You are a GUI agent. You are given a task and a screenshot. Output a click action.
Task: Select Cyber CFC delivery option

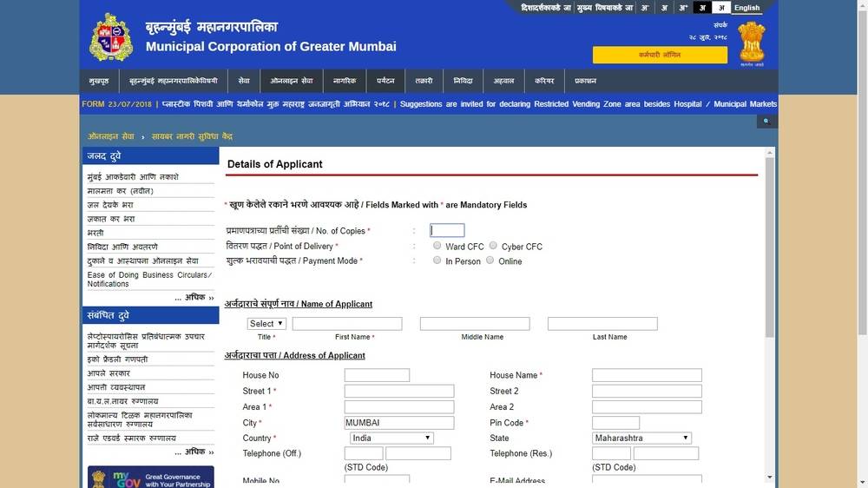[493, 246]
